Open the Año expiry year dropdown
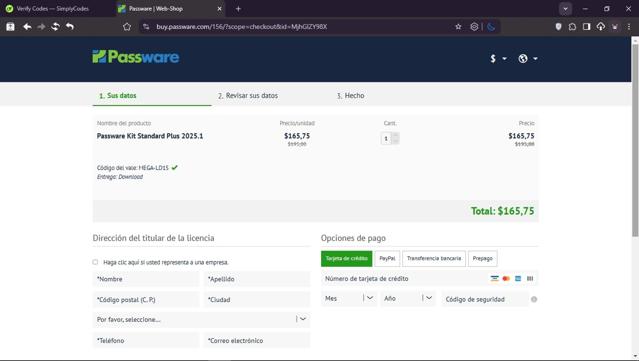Viewport: 639px width, 361px height. 408,299
